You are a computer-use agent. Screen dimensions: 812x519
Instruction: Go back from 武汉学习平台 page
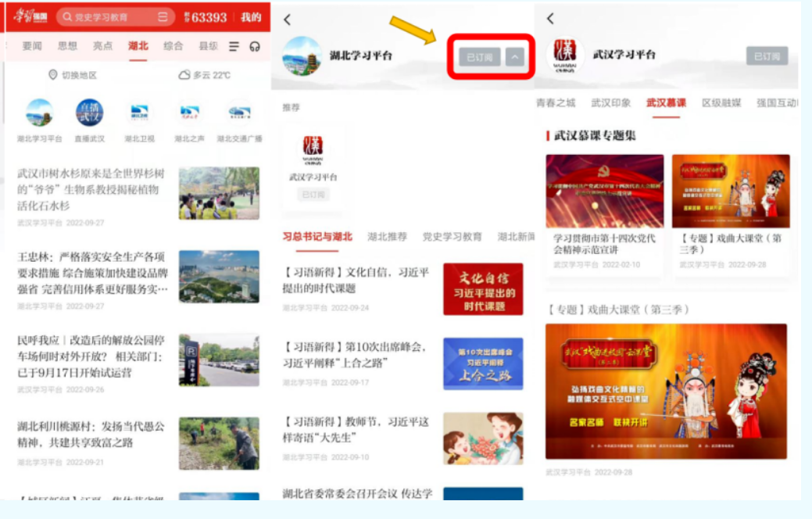pyautogui.click(x=550, y=19)
